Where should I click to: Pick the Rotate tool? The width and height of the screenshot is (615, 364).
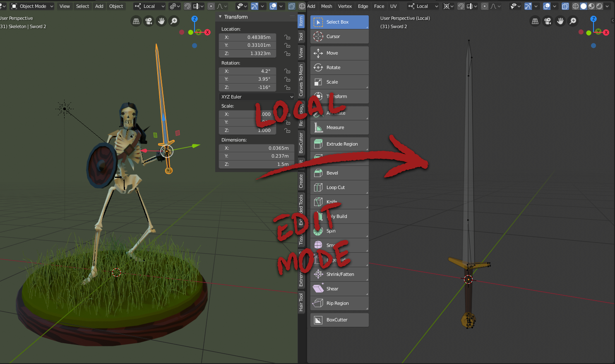(339, 67)
